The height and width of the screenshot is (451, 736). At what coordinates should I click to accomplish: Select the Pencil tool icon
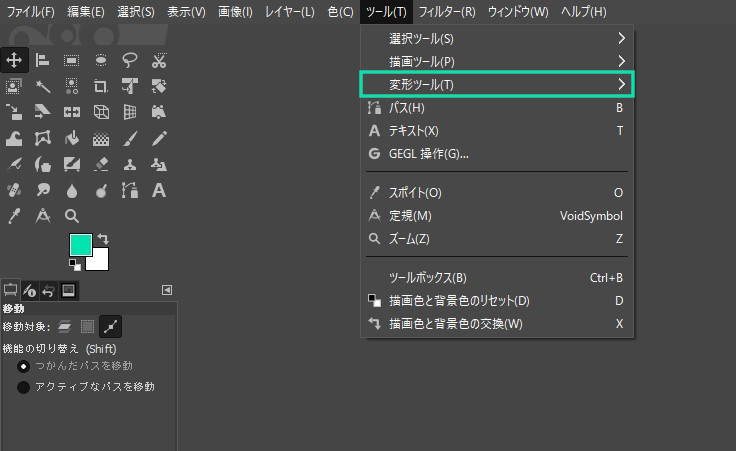[159, 138]
